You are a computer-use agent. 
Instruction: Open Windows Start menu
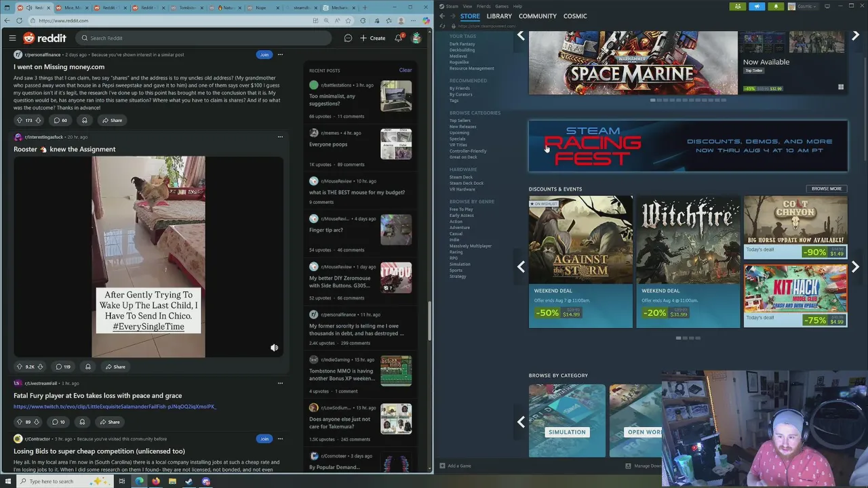[7, 481]
